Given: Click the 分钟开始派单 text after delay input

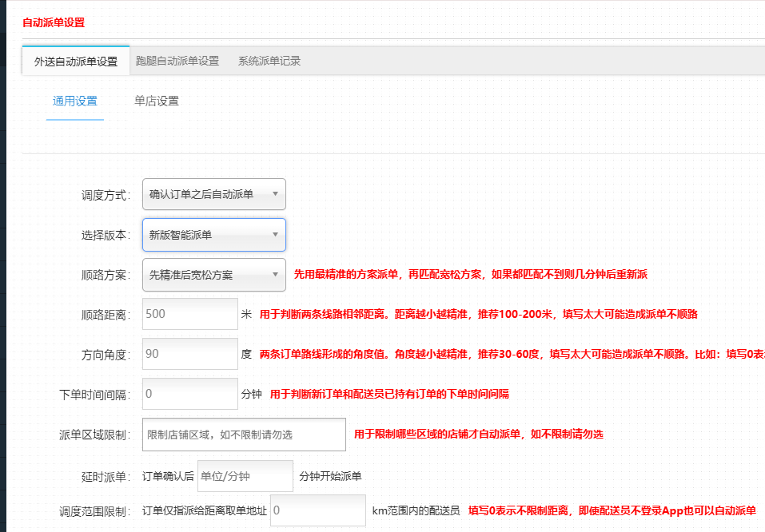Looking at the screenshot, I should pyautogui.click(x=330, y=477).
